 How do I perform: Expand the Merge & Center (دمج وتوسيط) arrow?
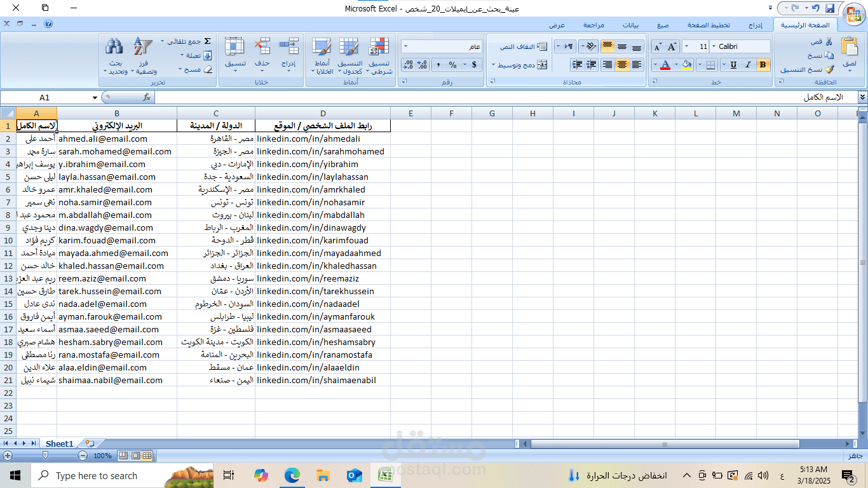pyautogui.click(x=494, y=65)
